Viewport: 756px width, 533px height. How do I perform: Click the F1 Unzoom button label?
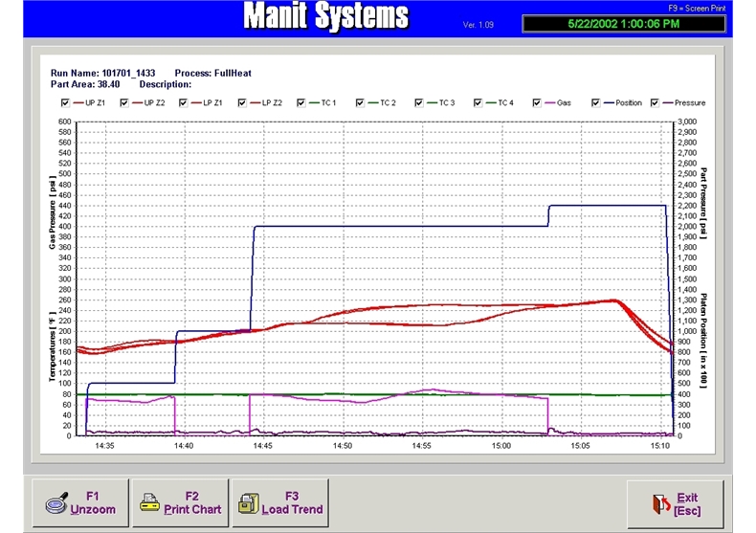[x=93, y=502]
